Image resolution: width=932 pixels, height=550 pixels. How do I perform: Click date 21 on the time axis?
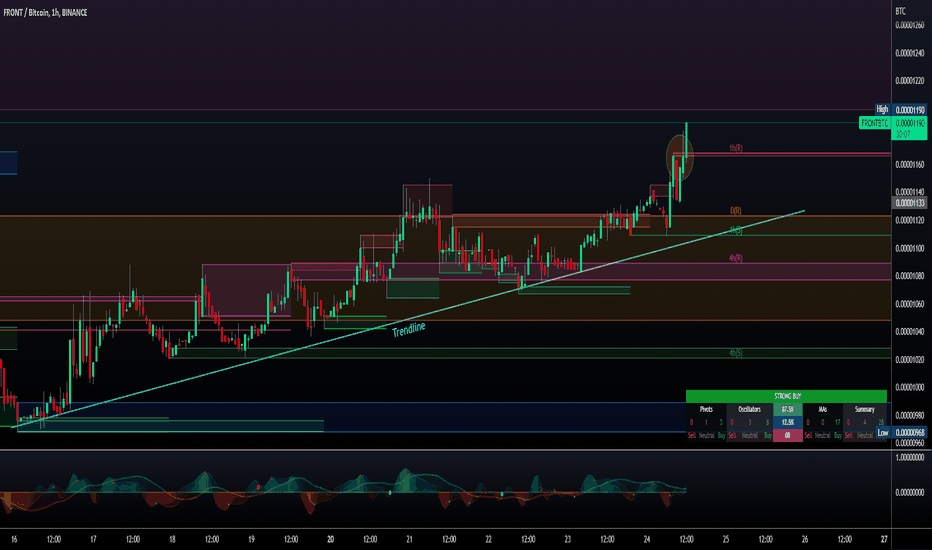[409, 540]
